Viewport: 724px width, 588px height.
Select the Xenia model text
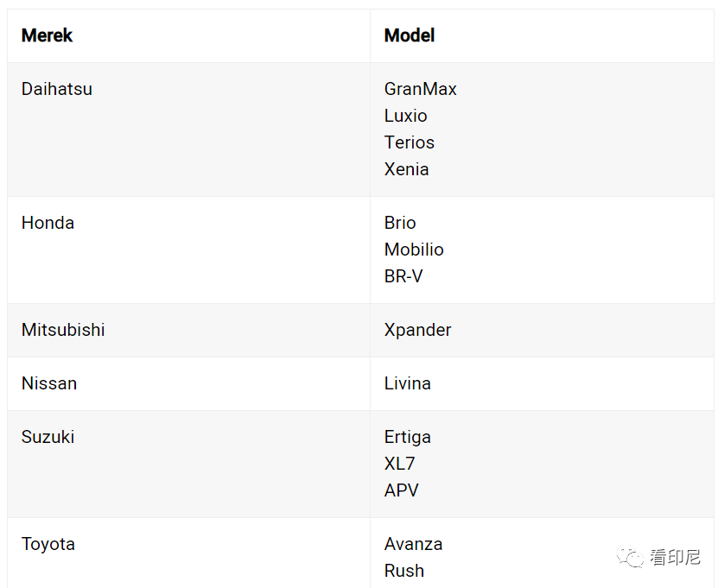pyautogui.click(x=406, y=169)
